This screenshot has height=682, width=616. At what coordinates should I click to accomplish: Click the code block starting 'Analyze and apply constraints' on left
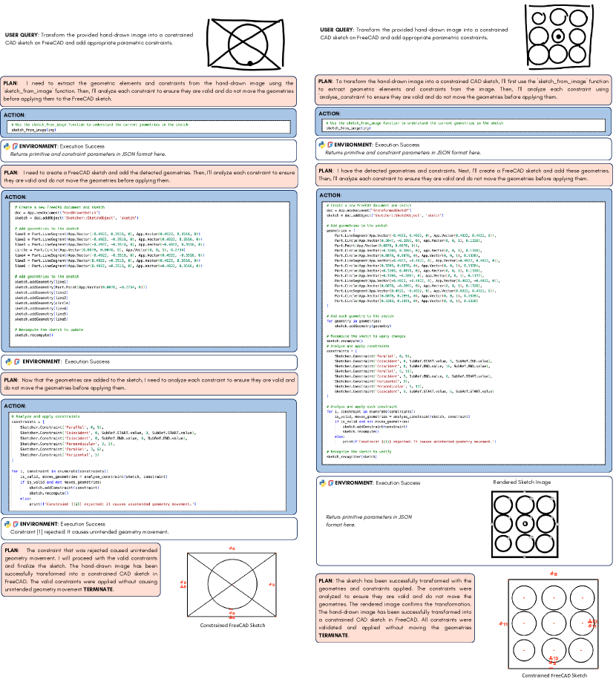coord(148,462)
